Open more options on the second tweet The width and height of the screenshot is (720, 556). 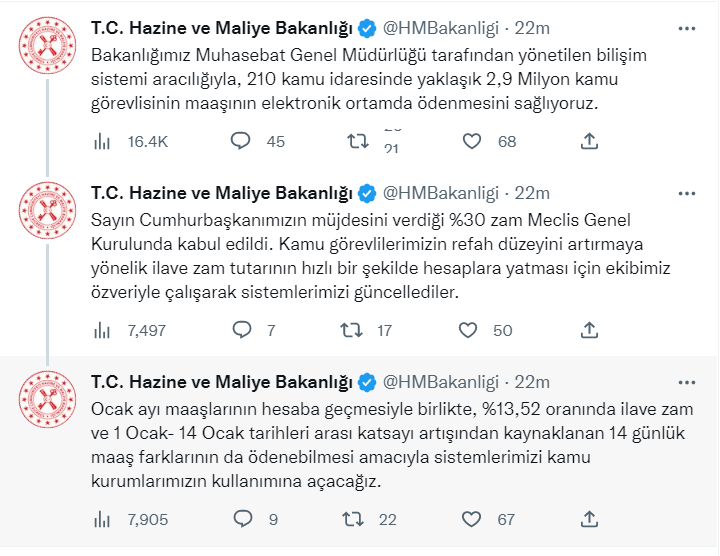tap(687, 192)
